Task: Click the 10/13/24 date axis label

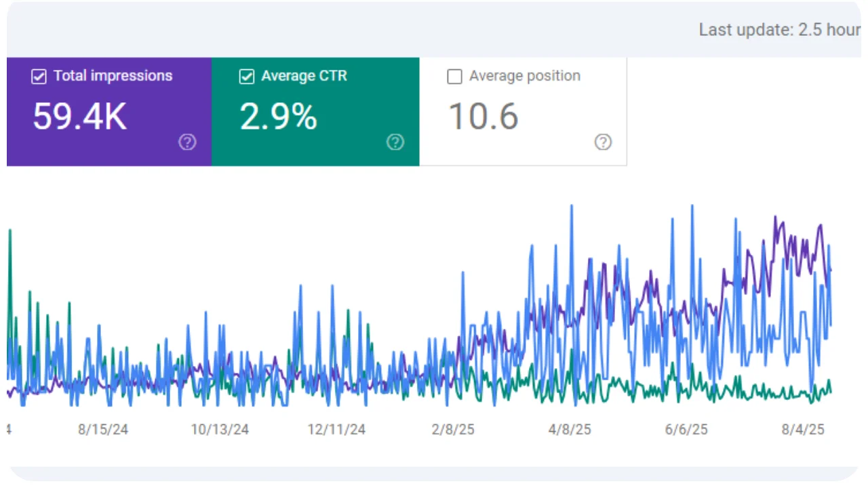Action: coord(219,430)
